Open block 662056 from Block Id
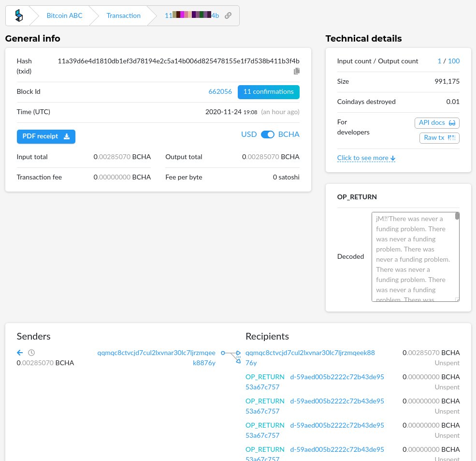Screen dimensions: 476x461 pyautogui.click(x=220, y=91)
